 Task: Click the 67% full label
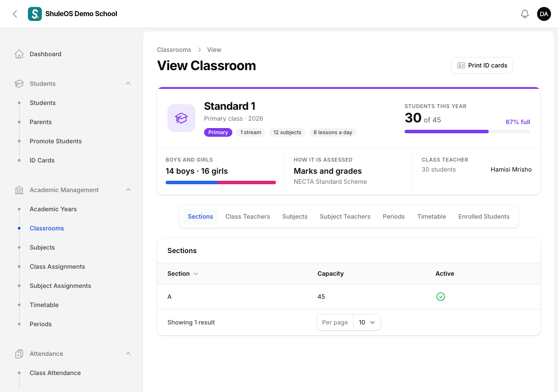[518, 122]
